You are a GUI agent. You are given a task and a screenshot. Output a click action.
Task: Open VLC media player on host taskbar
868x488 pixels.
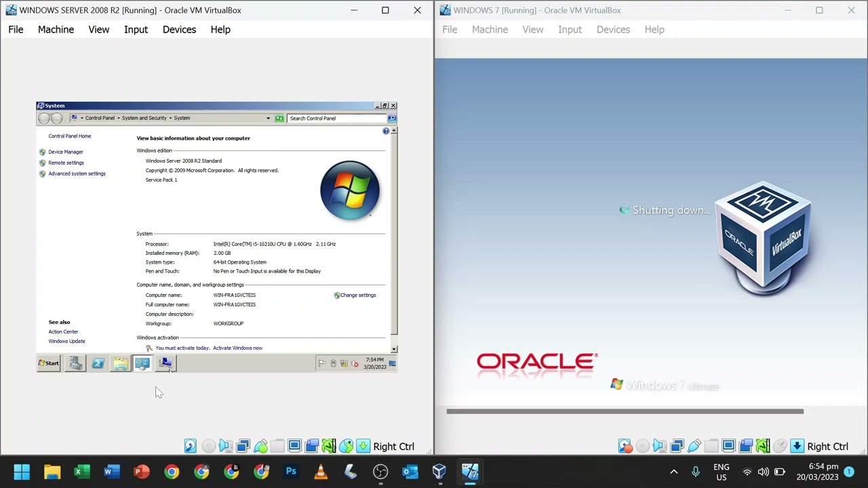[x=321, y=472]
